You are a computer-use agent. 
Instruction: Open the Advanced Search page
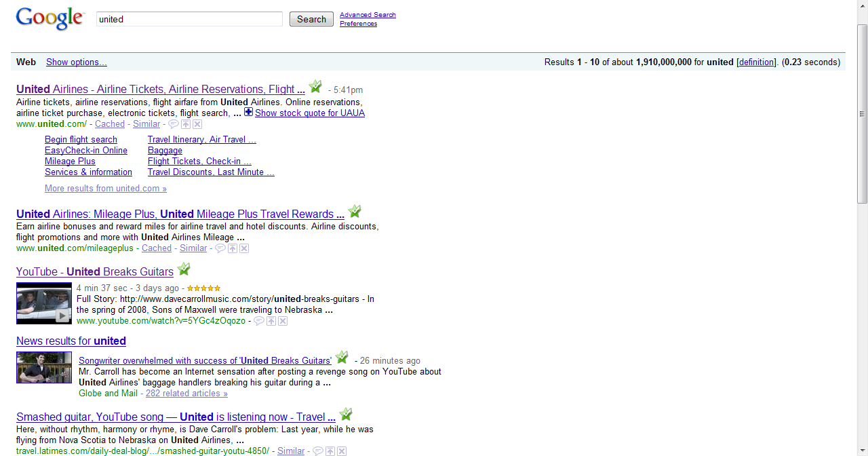click(x=368, y=15)
